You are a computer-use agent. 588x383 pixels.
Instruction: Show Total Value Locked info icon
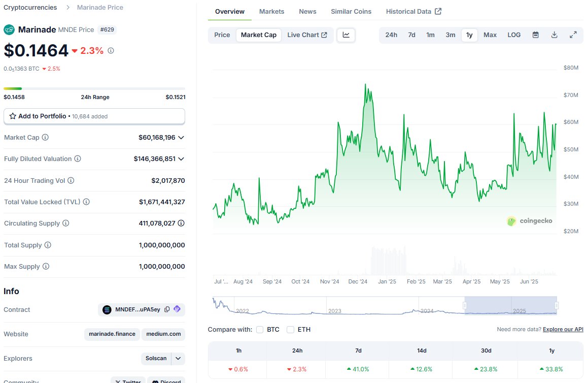(x=86, y=202)
